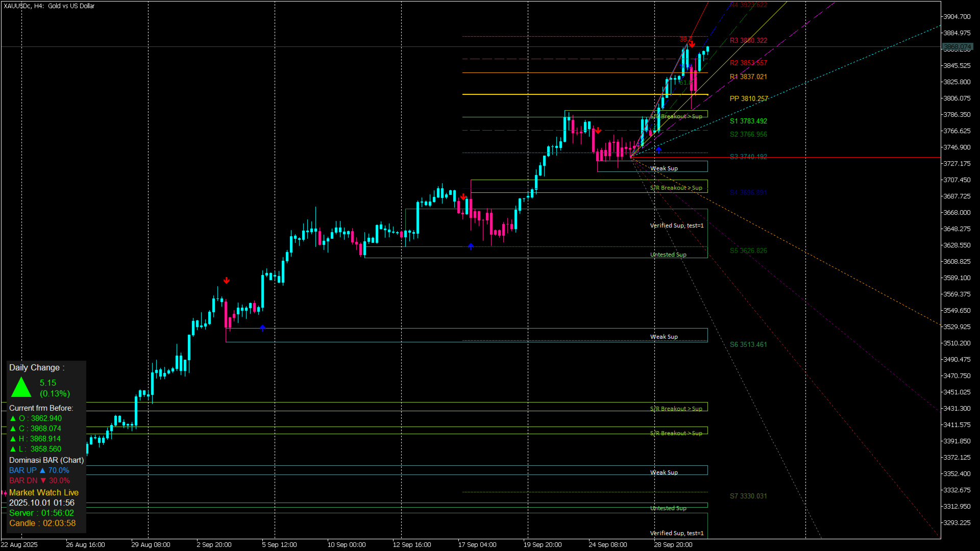
Task: Click the current price tag 3868.074 on the axis
Action: tap(957, 47)
